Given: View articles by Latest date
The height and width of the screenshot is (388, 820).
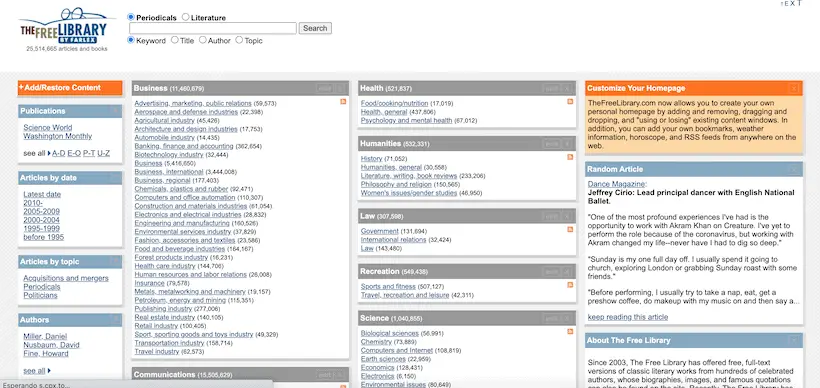Looking at the screenshot, I should (x=42, y=195).
